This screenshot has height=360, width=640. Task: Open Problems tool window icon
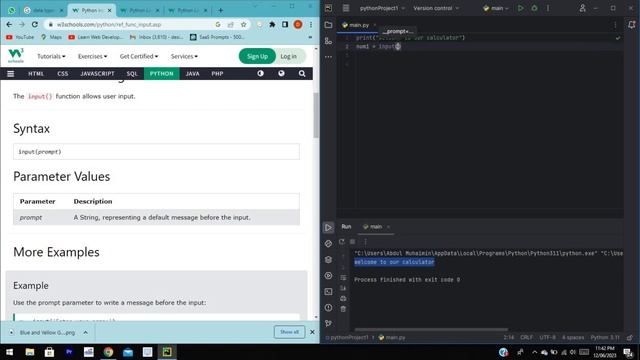(x=328, y=307)
